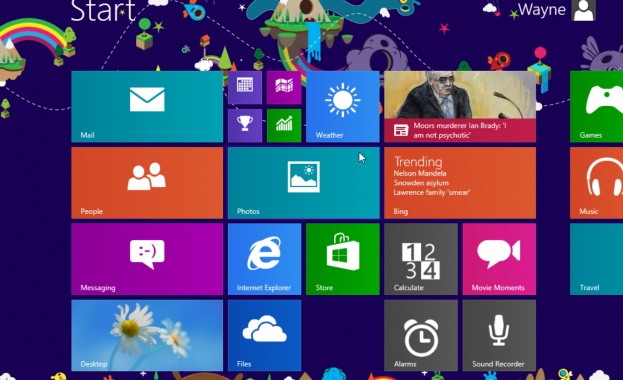Open the People tile
623x380 pixels.
pyautogui.click(x=147, y=183)
